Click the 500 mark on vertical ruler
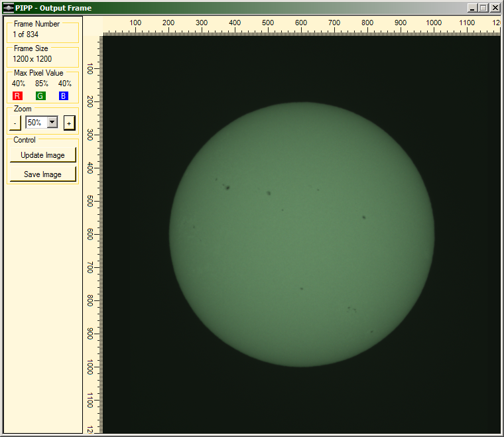The width and height of the screenshot is (504, 437). [90, 202]
